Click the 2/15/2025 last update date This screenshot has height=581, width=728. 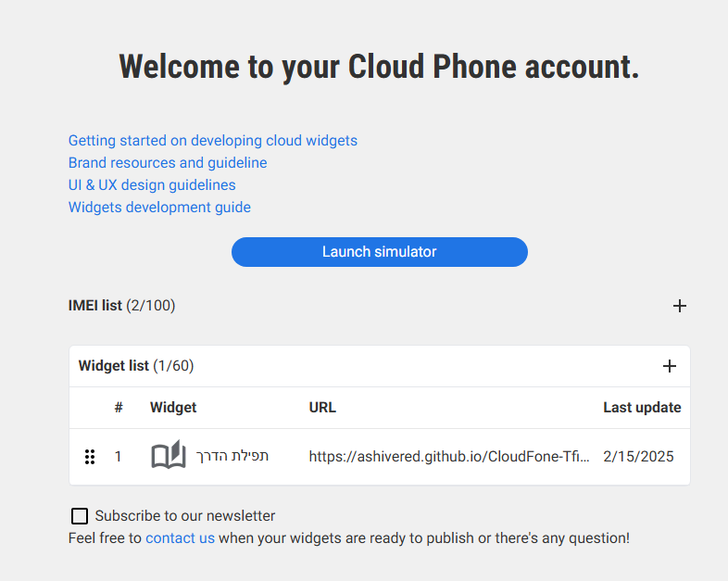pyautogui.click(x=638, y=457)
